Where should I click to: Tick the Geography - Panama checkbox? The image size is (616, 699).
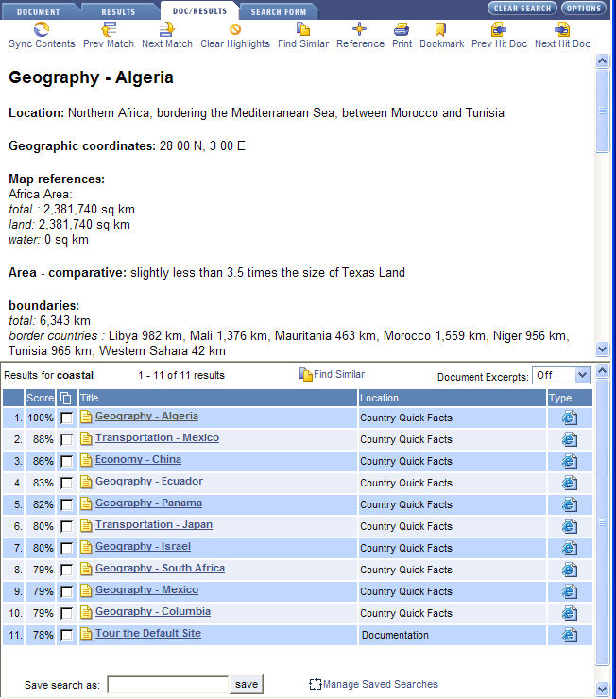click(x=66, y=504)
